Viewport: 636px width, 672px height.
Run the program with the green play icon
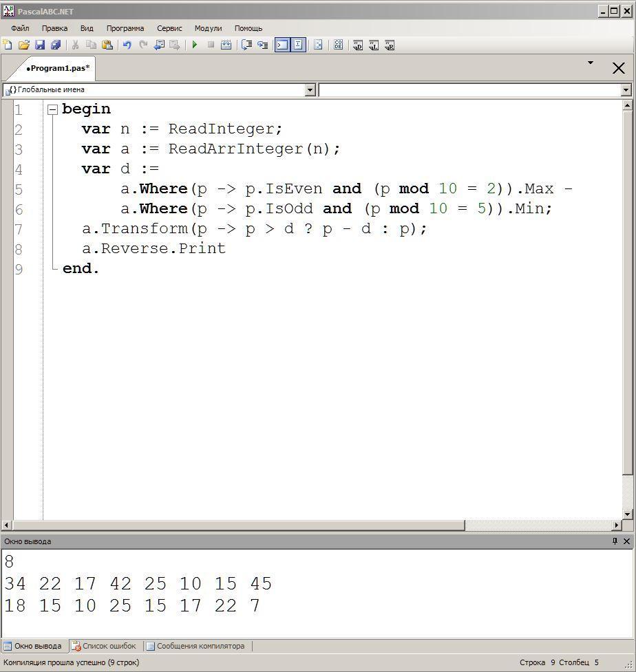195,45
